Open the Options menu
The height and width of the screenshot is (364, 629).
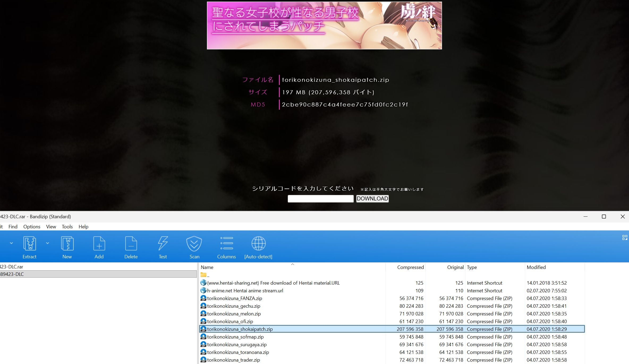coord(32,226)
